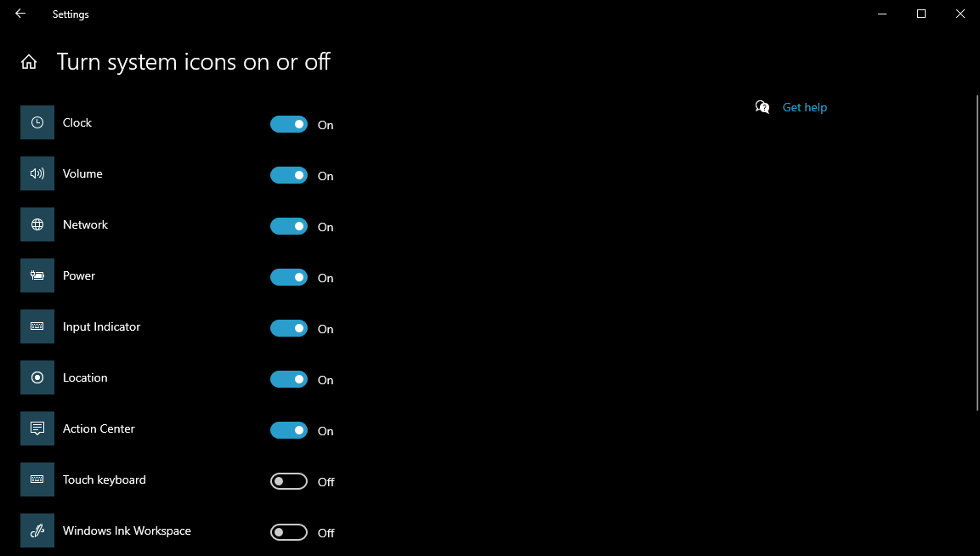This screenshot has height=556, width=980.
Task: Toggle the Action Center switch off
Action: 289,430
